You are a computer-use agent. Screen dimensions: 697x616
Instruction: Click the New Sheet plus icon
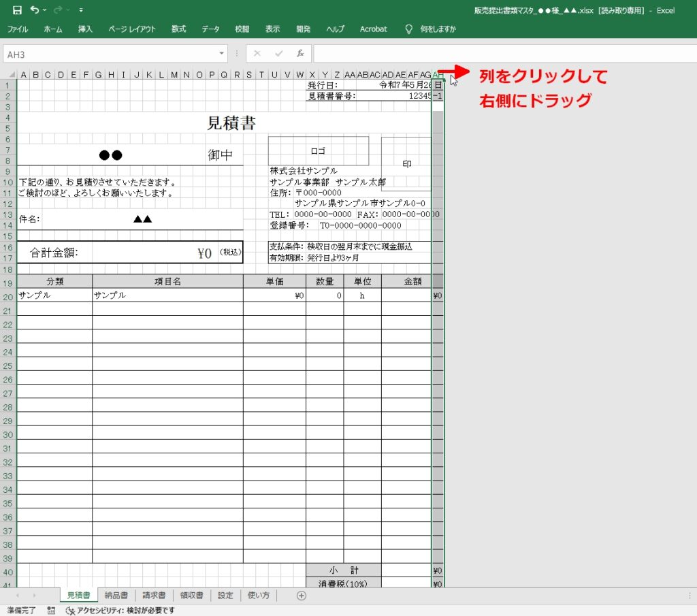tap(302, 596)
